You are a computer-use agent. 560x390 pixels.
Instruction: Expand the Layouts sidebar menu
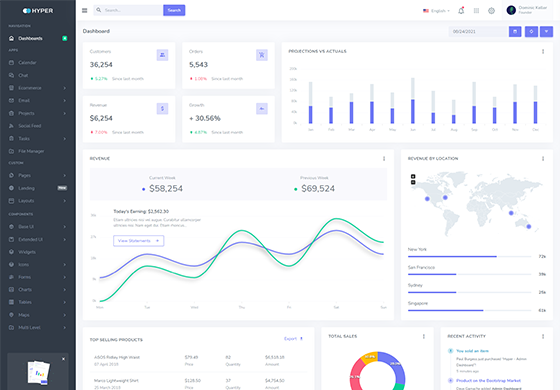pos(38,201)
